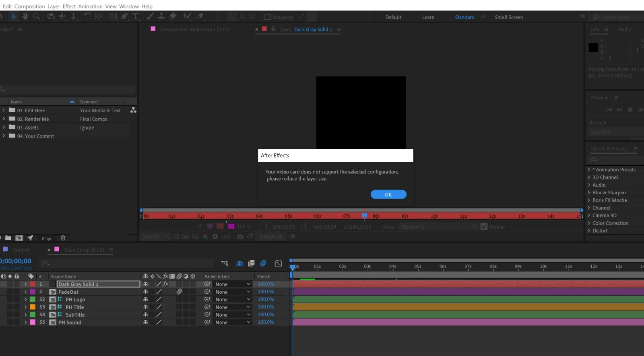Image resolution: width=644 pixels, height=356 pixels.
Task: Toggle Shy layers hide switch in timeline
Action: pyautogui.click(x=239, y=263)
